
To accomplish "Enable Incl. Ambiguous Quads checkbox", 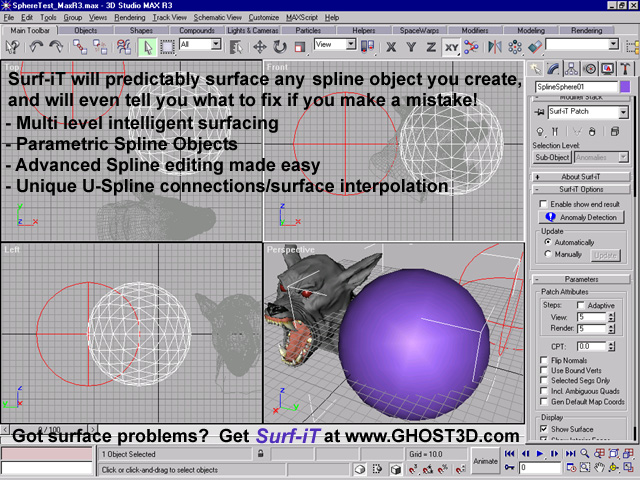I will [x=544, y=391].
